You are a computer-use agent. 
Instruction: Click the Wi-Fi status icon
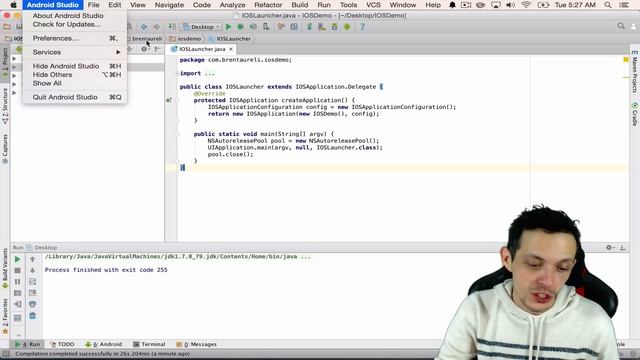[526, 5]
